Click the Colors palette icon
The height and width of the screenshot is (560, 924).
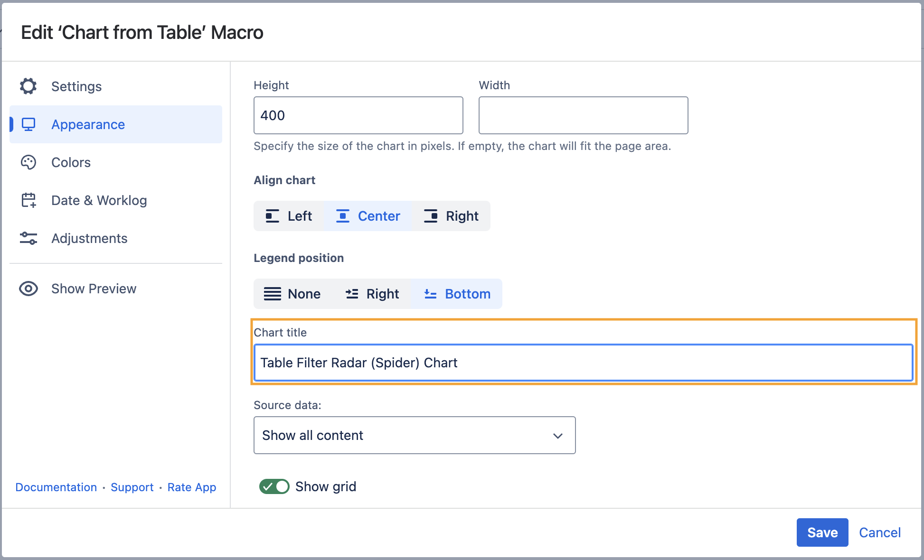(x=28, y=162)
